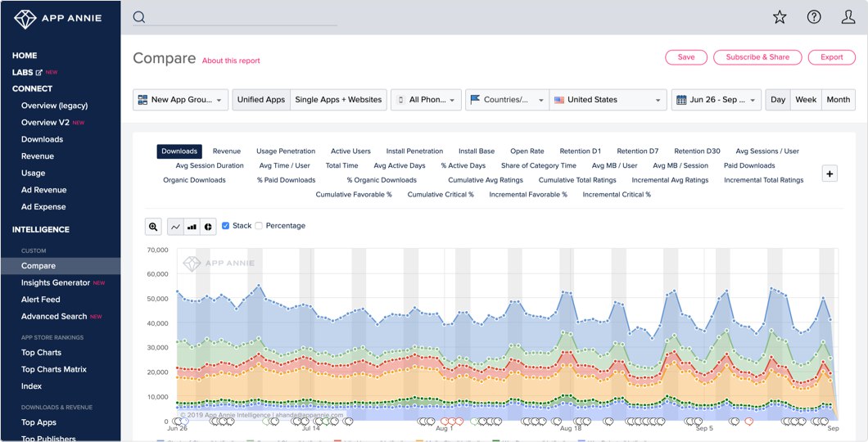Screen dimensions: 868x442
Task: Click the United States flag icon
Action: tap(559, 100)
